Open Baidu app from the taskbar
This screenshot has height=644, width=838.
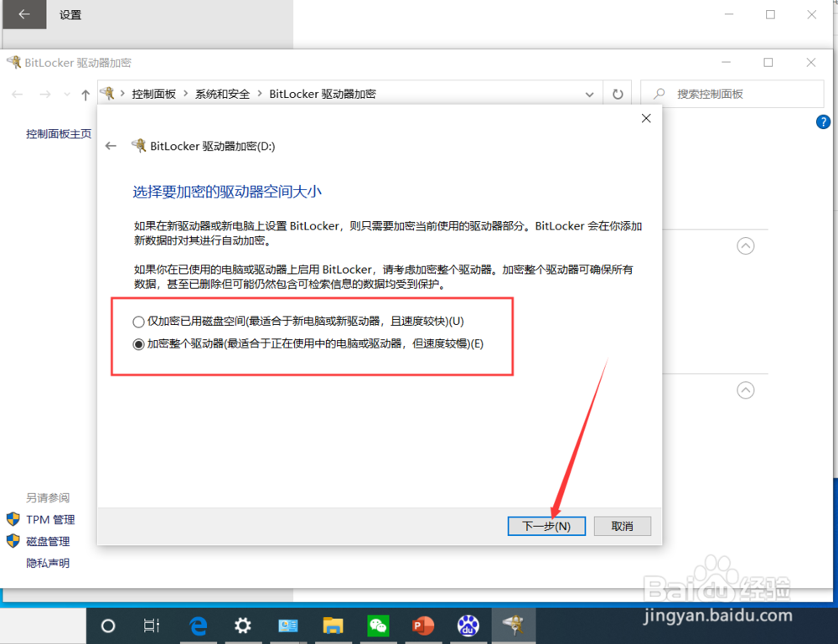coord(468,626)
